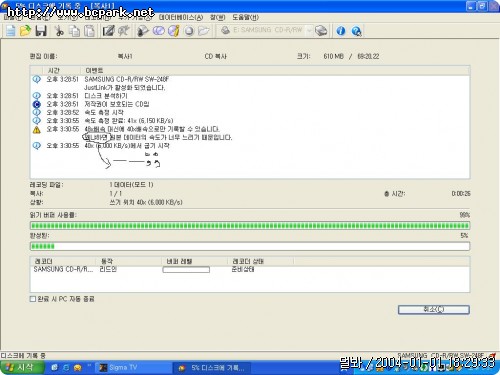Click the status bar icon next to SAMSUNG CD-R/RW
The height and width of the screenshot is (375, 500).
492,355
